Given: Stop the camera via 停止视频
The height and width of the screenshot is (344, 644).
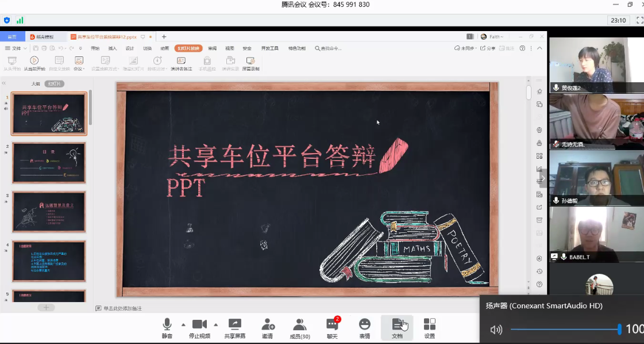Looking at the screenshot, I should [x=199, y=327].
